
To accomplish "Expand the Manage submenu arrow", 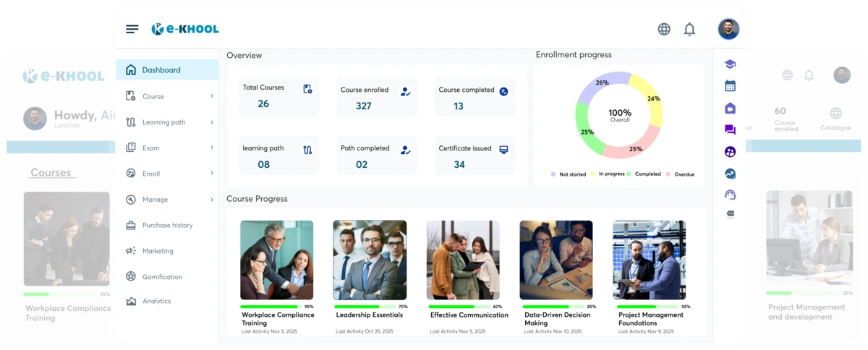I will point(212,200).
